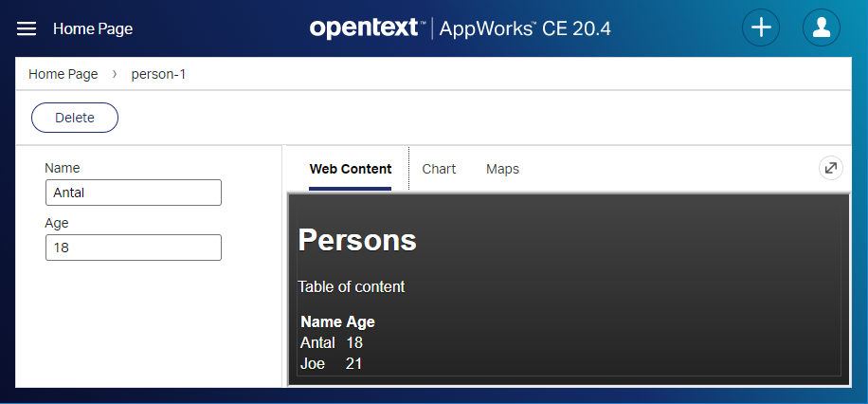
Task: Click the Home Page title in header
Action: point(93,28)
